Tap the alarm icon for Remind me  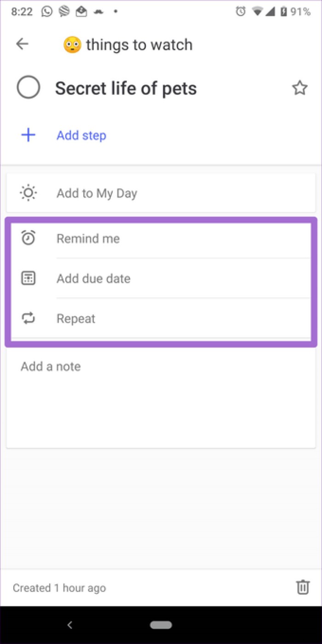[28, 238]
